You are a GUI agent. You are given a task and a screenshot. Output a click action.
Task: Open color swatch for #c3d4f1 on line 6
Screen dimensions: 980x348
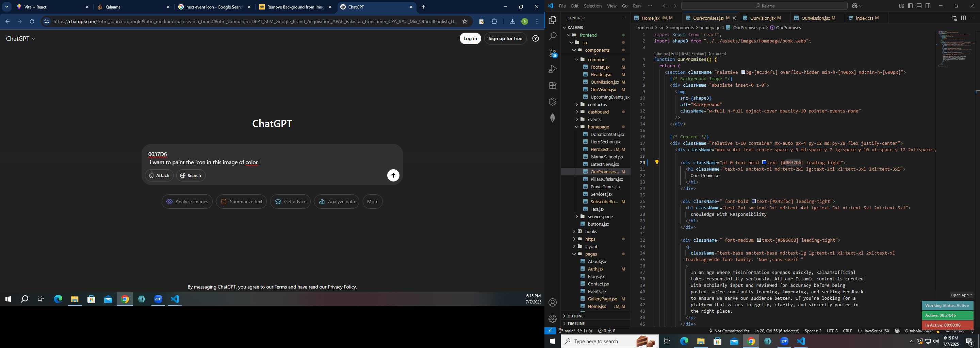(x=743, y=72)
